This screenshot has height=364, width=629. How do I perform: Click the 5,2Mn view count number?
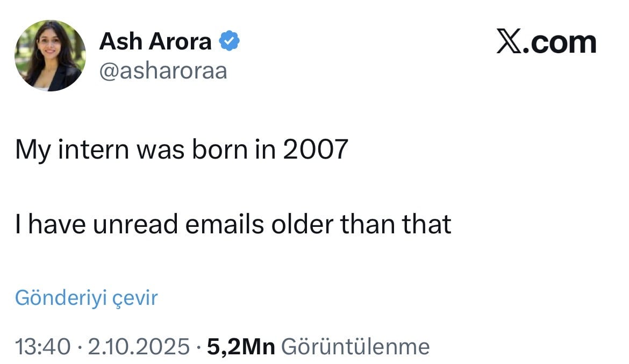241,347
